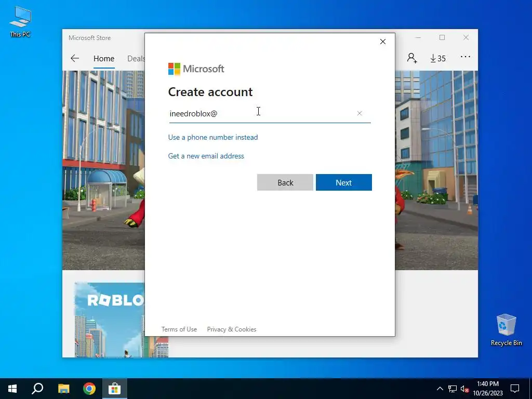
Task: Show hidden system tray icons
Action: (440, 389)
